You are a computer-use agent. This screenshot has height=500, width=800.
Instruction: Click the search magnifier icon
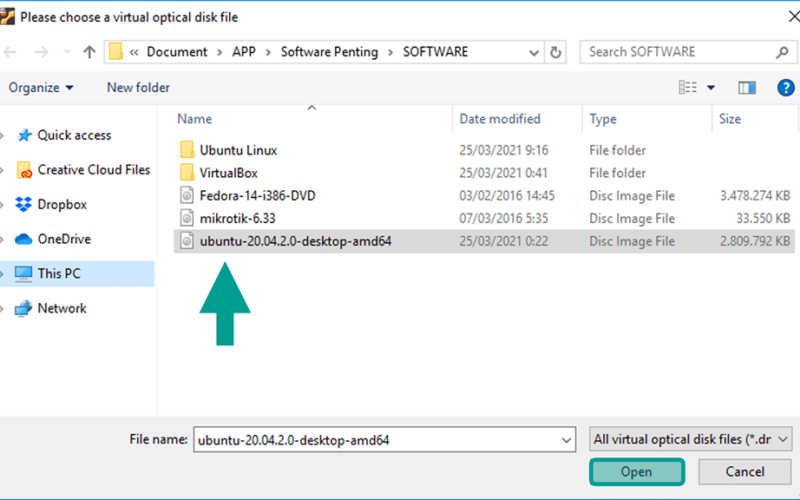coord(782,52)
